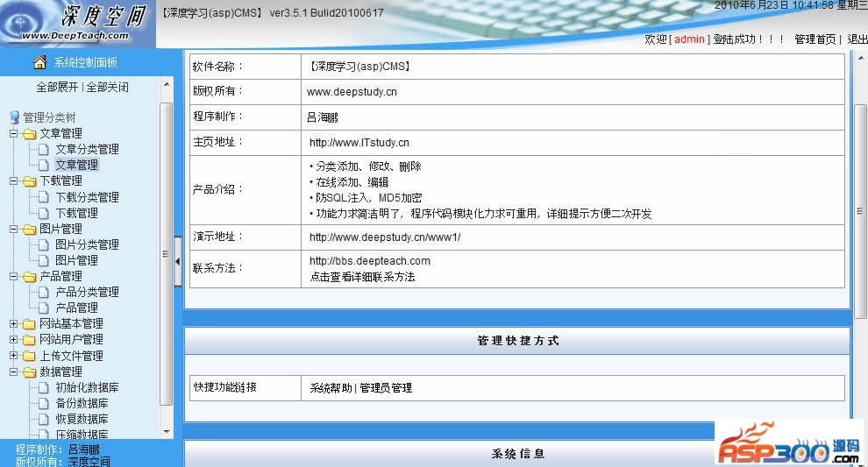
Task: Click the sidebar scrollbar down arrow
Action: coord(167,432)
